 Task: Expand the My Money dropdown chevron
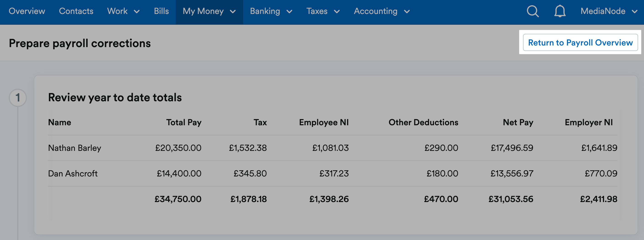pos(233,11)
